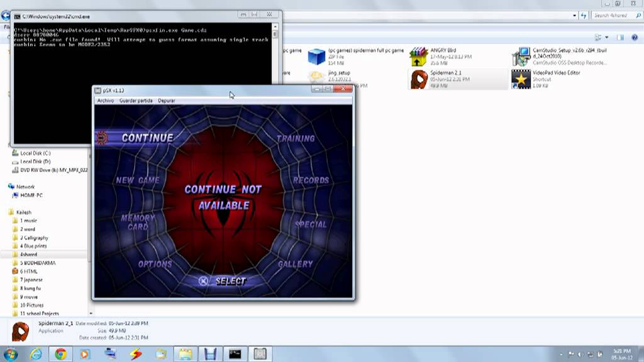Click the pSX window title icon

pos(97,90)
